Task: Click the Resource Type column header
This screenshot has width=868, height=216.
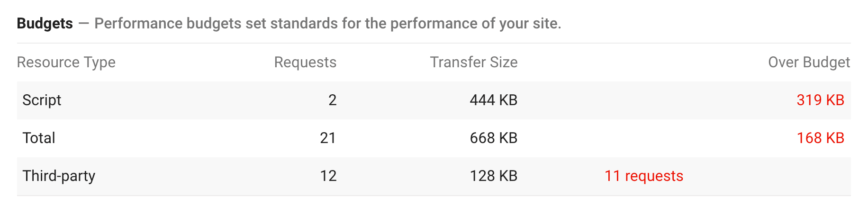Action: point(66,62)
